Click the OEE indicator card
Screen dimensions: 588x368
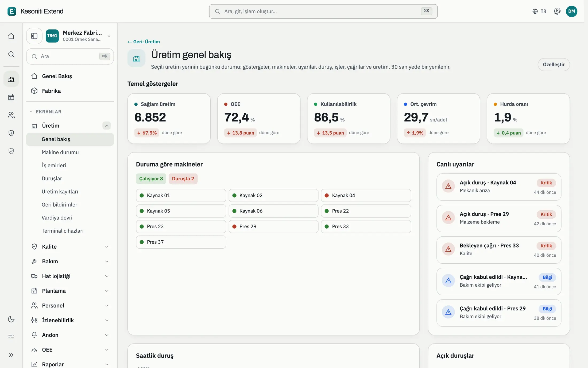[259, 119]
